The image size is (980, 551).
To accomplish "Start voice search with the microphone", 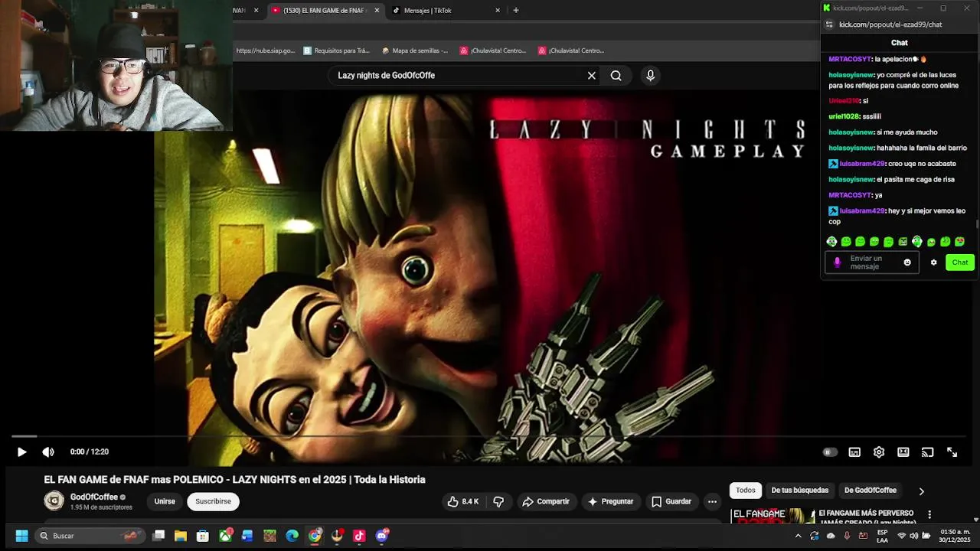I will 650,76.
